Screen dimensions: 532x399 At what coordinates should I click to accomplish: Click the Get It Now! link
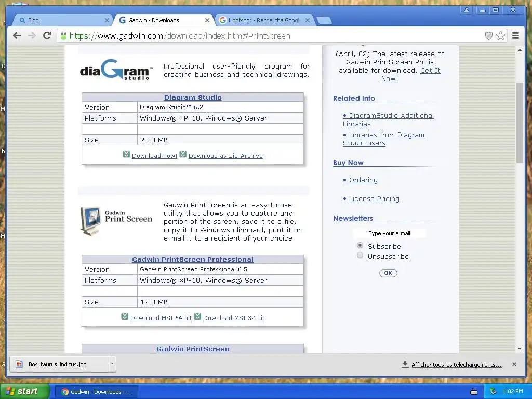[x=430, y=71]
